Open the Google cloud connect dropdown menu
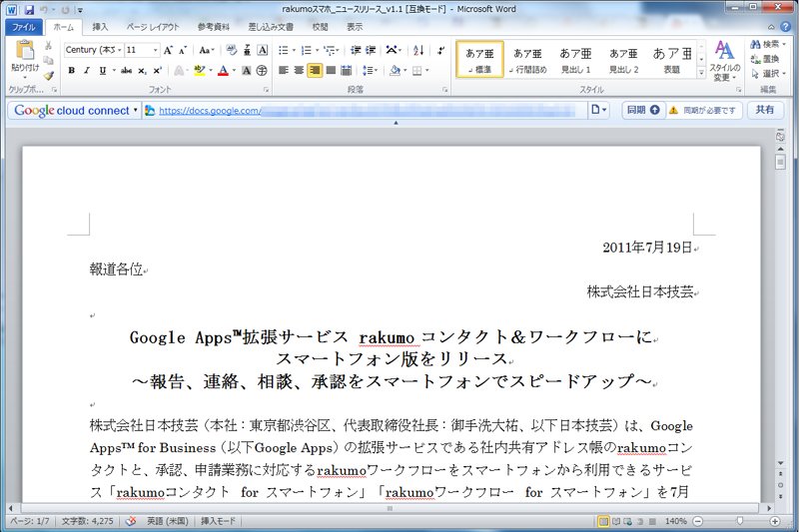Screen dimensions: 799x532 [x=136, y=110]
